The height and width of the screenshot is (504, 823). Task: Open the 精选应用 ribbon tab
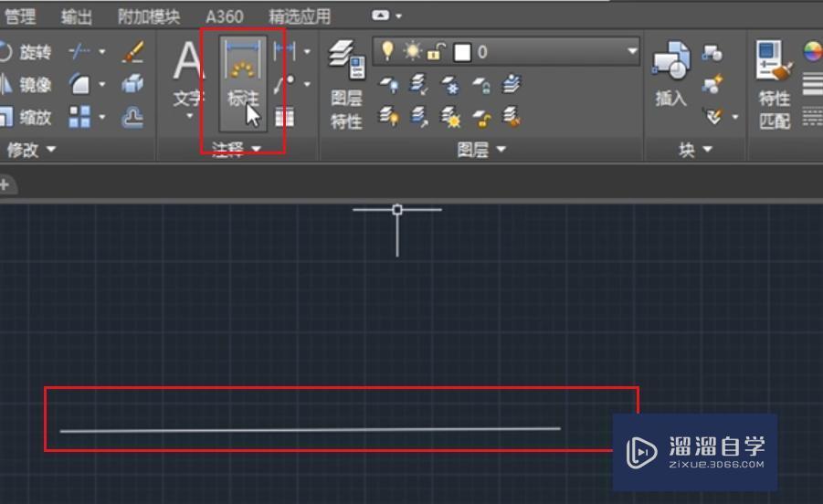[300, 16]
